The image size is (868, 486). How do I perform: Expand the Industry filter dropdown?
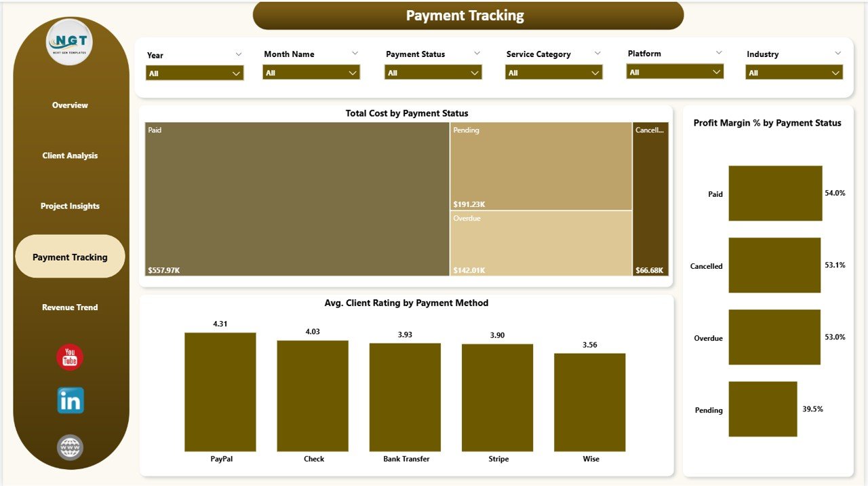(x=793, y=72)
